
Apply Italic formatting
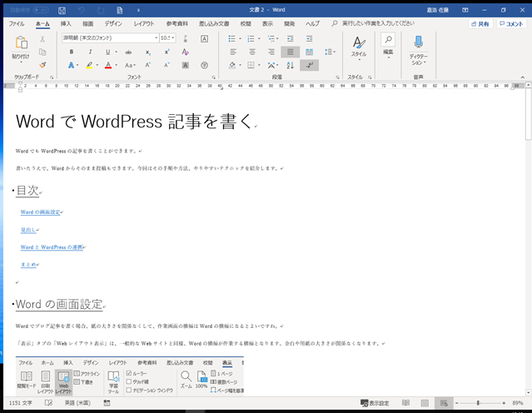click(90, 52)
